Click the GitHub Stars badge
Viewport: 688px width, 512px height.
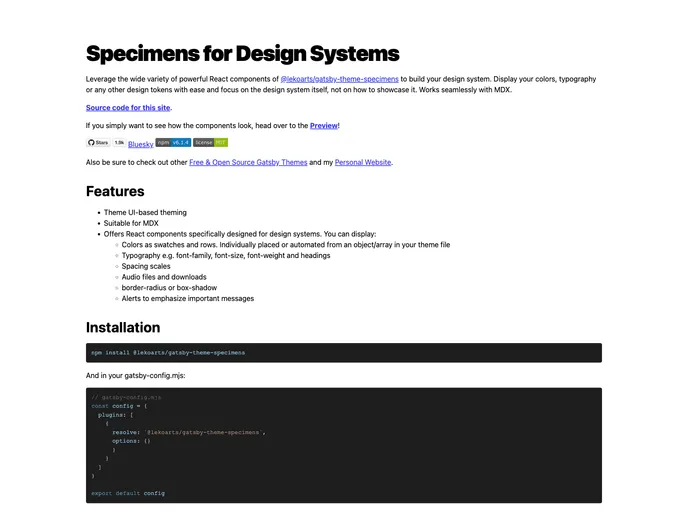pos(98,143)
